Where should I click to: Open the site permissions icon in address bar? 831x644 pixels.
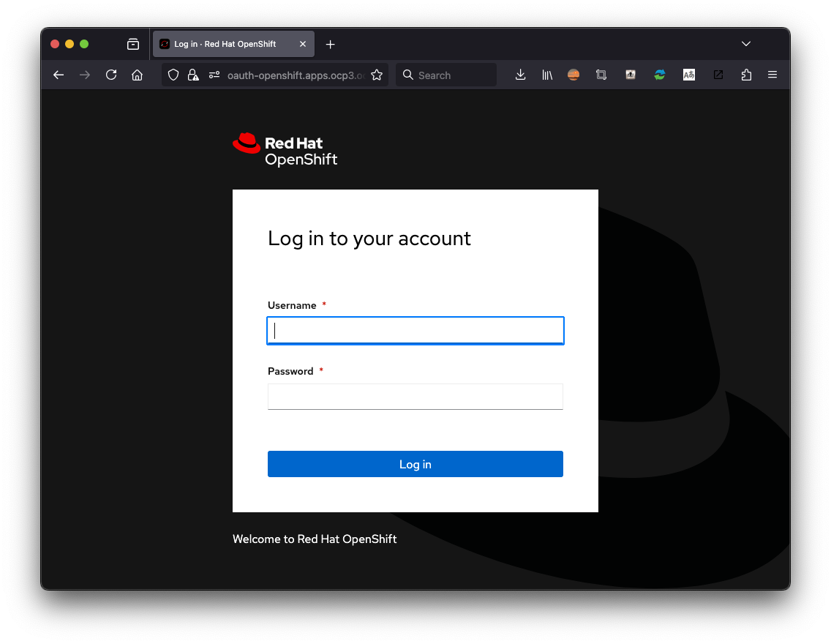pyautogui.click(x=214, y=75)
